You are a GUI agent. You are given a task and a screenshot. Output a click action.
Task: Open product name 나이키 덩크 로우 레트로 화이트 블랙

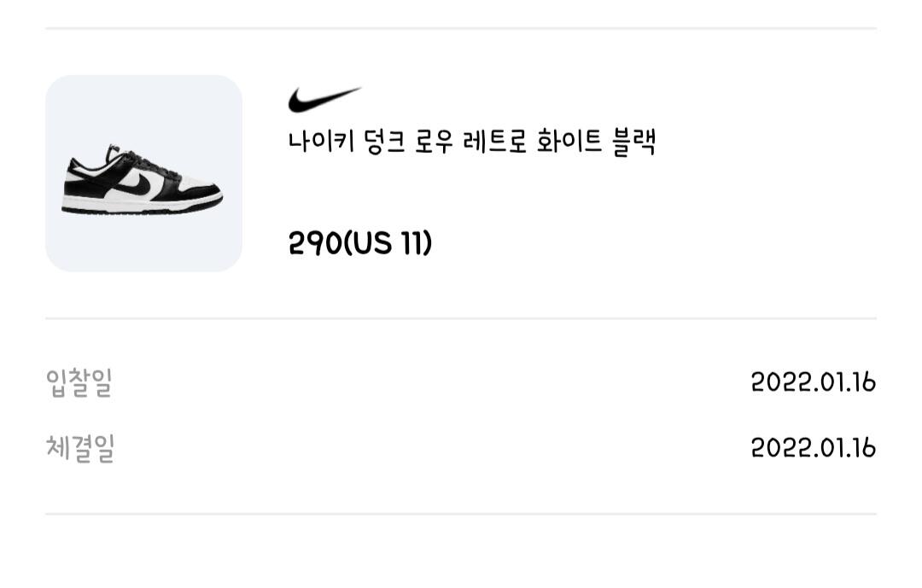471,143
